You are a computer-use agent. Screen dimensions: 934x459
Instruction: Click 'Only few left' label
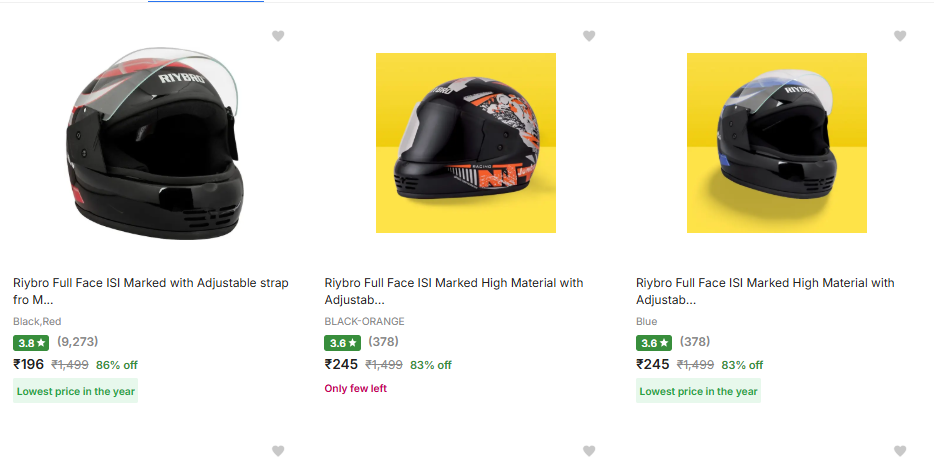(355, 388)
